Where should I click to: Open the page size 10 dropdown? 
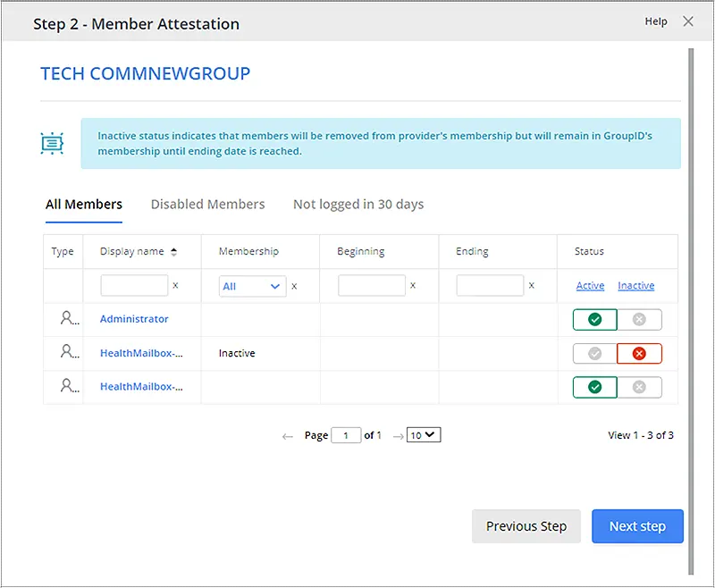[424, 435]
